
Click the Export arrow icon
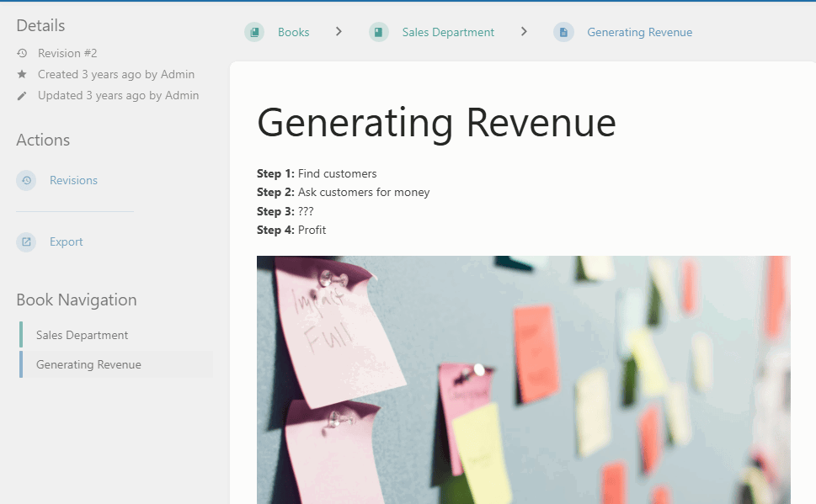(x=26, y=241)
